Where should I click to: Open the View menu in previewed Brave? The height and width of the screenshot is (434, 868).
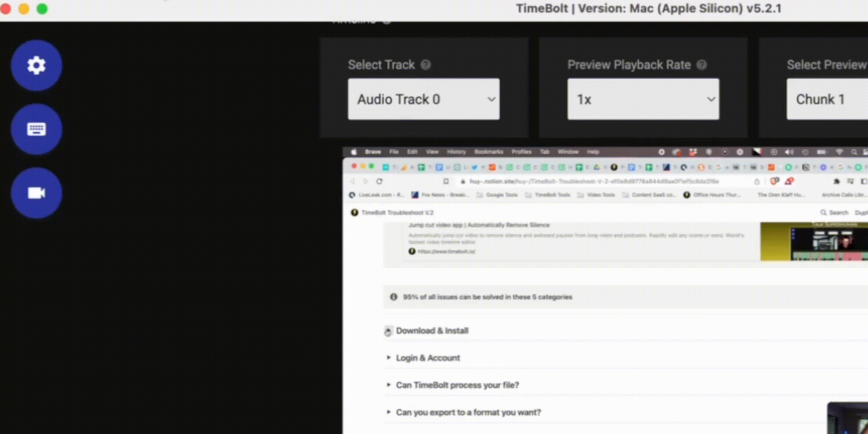[x=432, y=152]
